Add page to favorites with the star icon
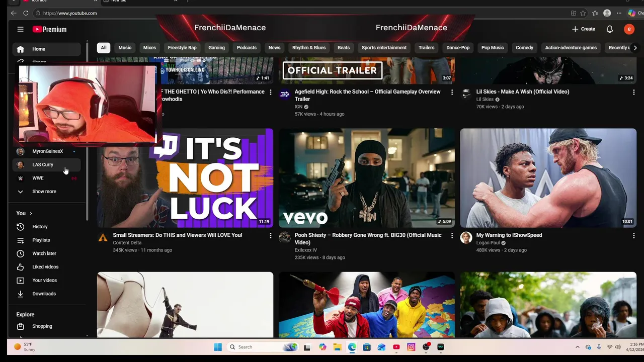Screen dimensions: 644x362 [x=583, y=13]
